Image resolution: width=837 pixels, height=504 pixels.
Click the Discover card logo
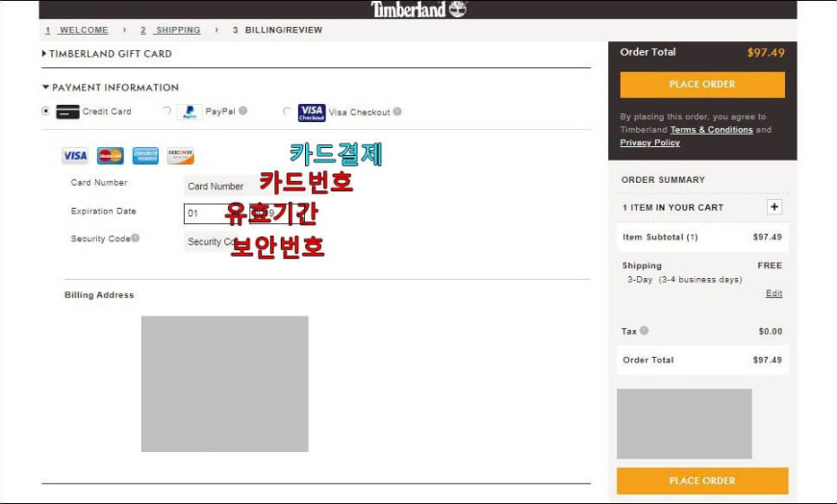click(181, 156)
